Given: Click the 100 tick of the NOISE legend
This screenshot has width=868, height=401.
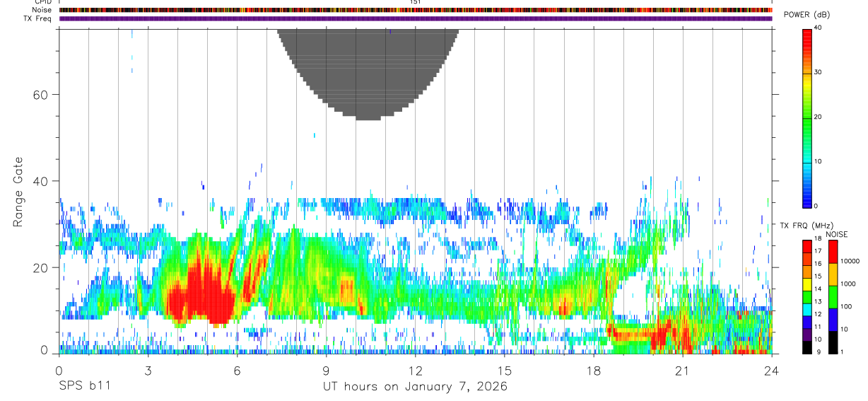Looking at the screenshot, I should [x=848, y=307].
